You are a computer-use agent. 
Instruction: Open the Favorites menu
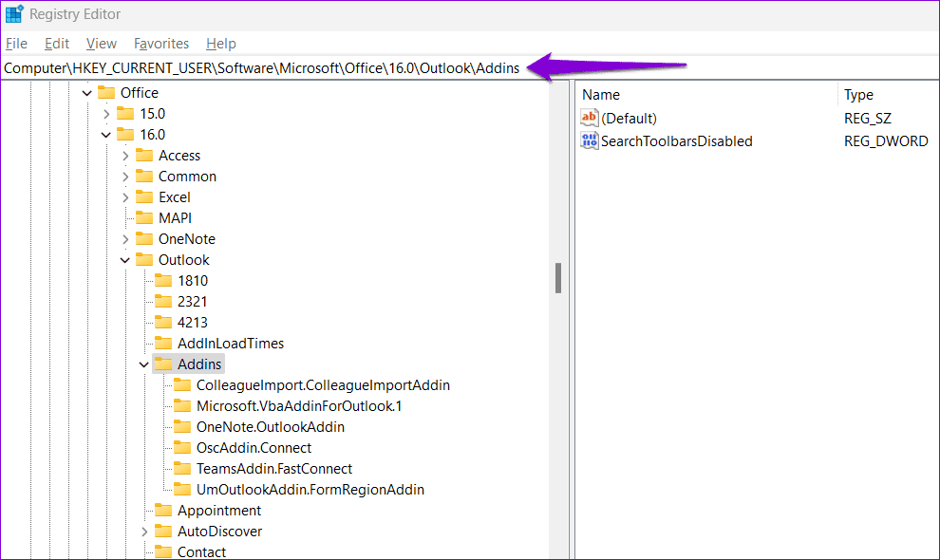161,44
